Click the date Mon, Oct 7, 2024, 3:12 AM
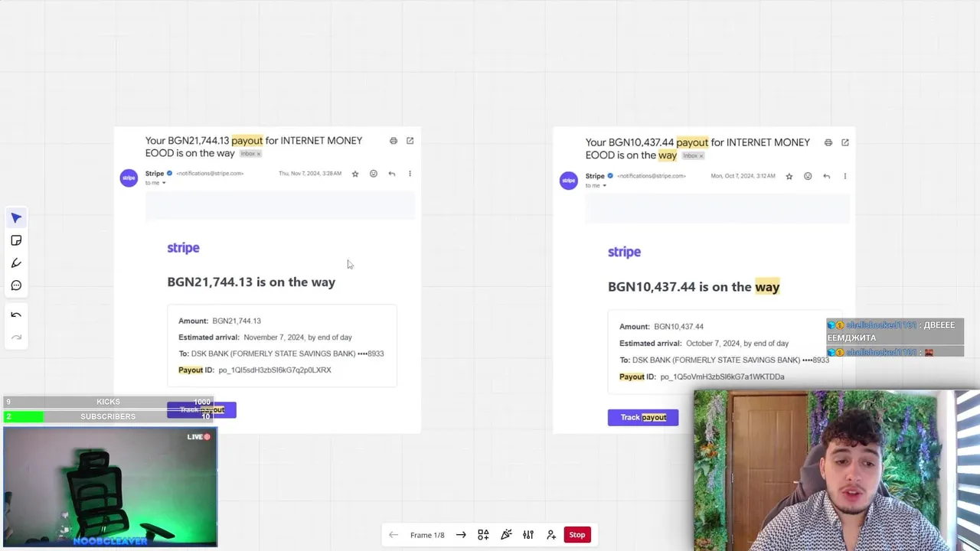The image size is (980, 551). (x=743, y=176)
